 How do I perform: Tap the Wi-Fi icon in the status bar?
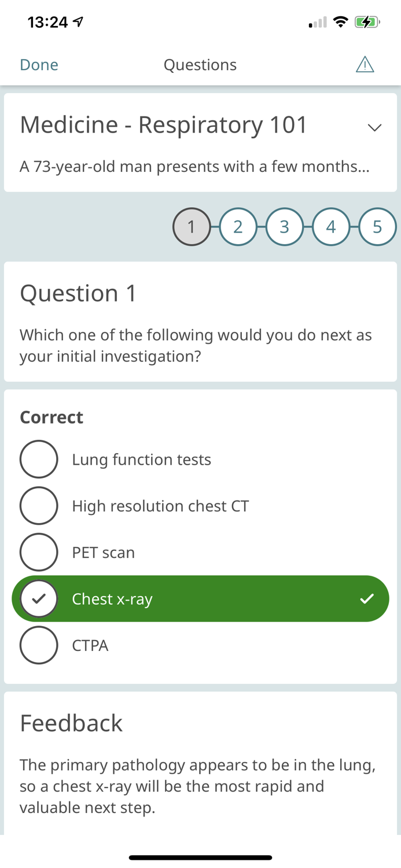coord(341,21)
